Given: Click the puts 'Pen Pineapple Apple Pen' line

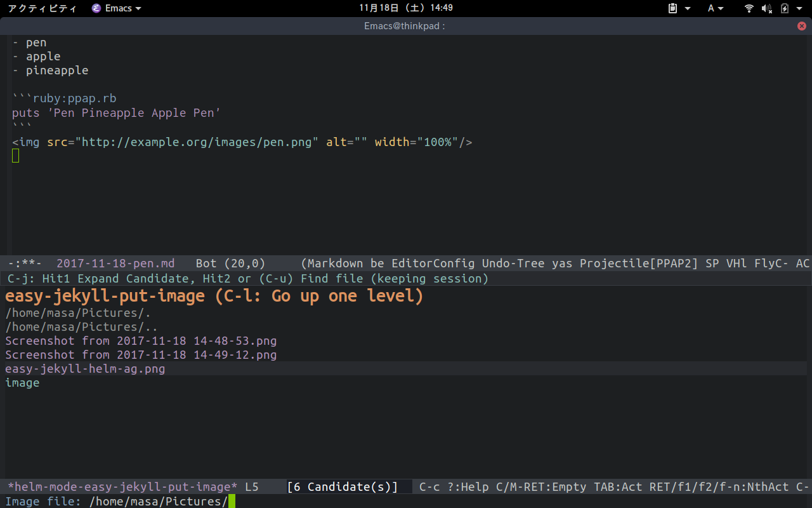Looking at the screenshot, I should (116, 113).
